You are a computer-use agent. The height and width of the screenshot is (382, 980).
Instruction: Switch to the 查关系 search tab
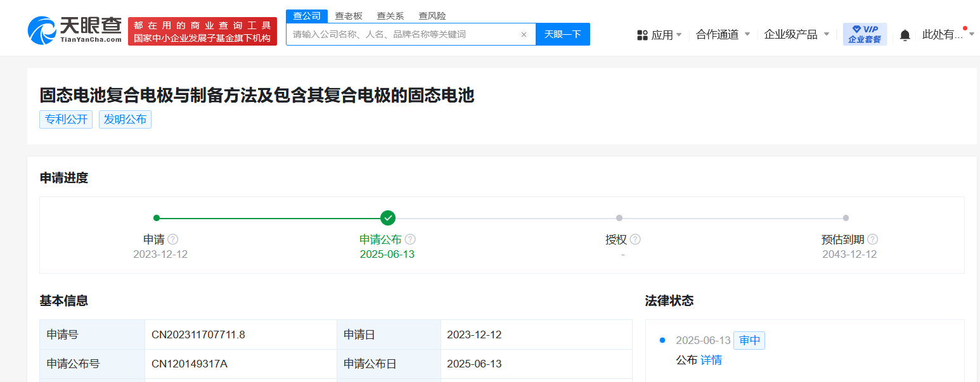click(x=390, y=16)
